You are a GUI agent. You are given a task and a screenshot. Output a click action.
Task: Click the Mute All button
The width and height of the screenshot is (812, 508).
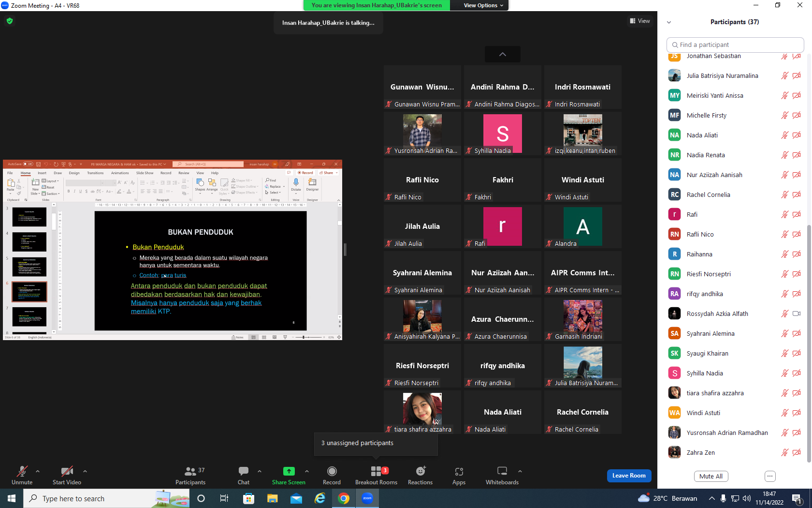(711, 476)
